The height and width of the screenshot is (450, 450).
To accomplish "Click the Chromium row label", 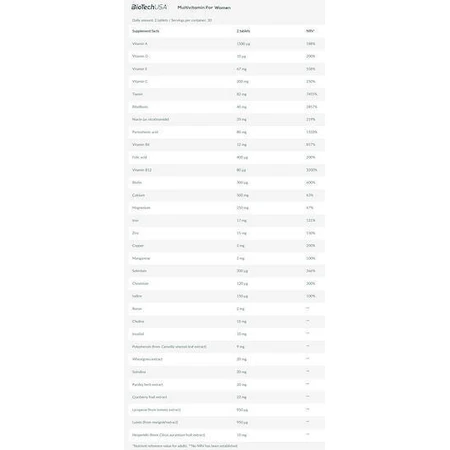I will 140,283.
